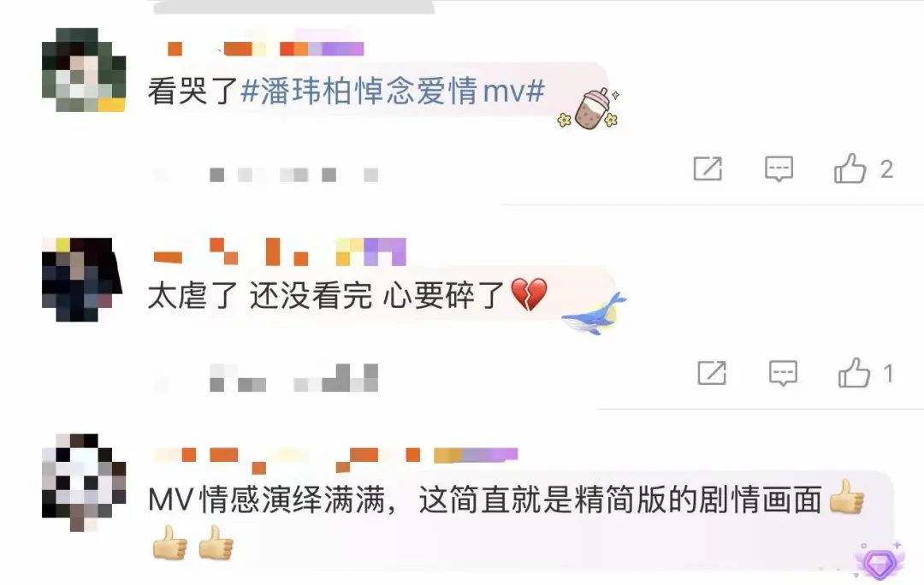
Task: Like the '太虐了 还没看完' comment
Action: (x=854, y=372)
